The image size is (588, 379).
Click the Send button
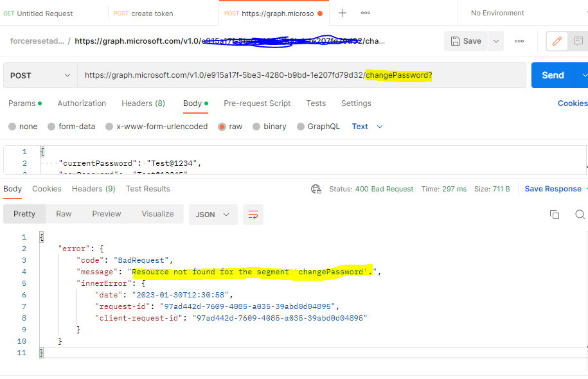pos(552,75)
